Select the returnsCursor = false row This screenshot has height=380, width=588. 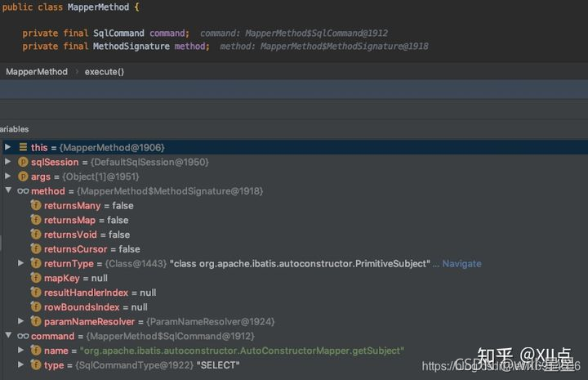pyautogui.click(x=294, y=249)
